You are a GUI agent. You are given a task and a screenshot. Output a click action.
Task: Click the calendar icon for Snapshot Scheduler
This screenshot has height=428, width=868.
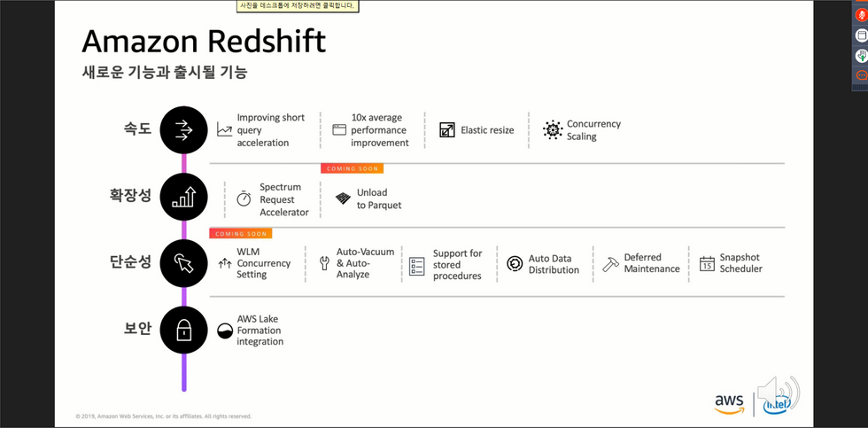tap(707, 263)
